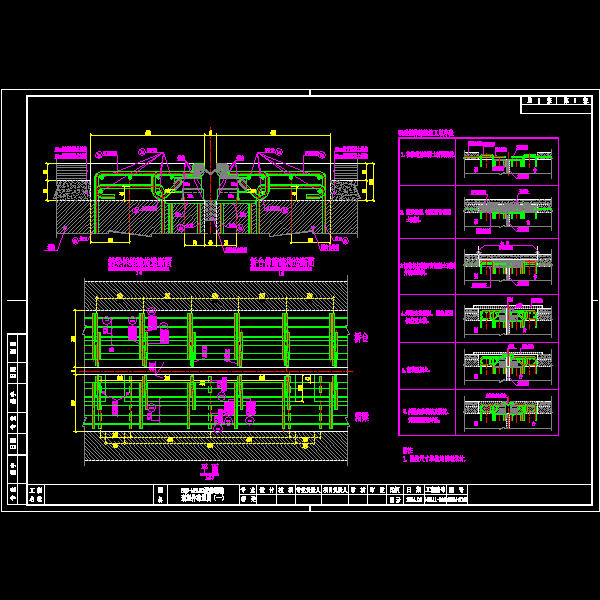Click the step 1 description text in the table
The height and width of the screenshot is (600, 600).
pos(428,155)
